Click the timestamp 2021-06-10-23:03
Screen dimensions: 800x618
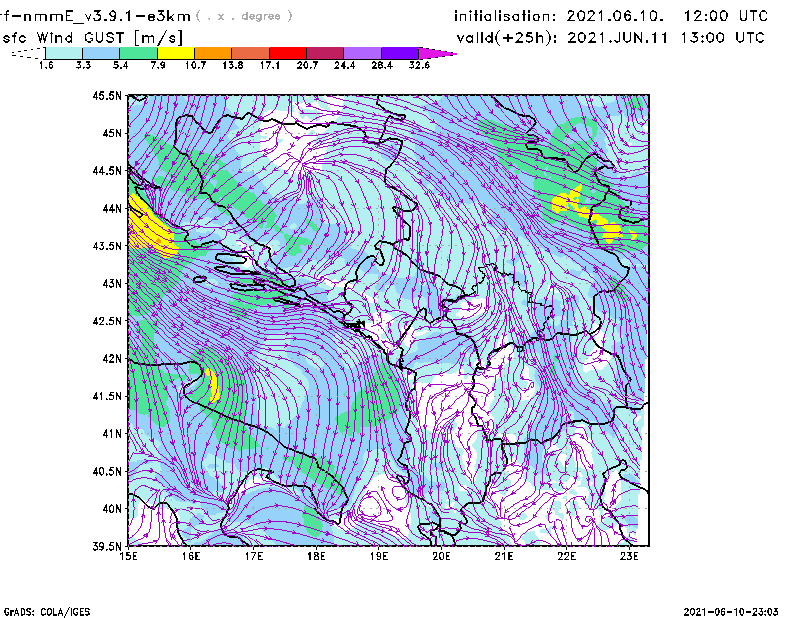731,612
